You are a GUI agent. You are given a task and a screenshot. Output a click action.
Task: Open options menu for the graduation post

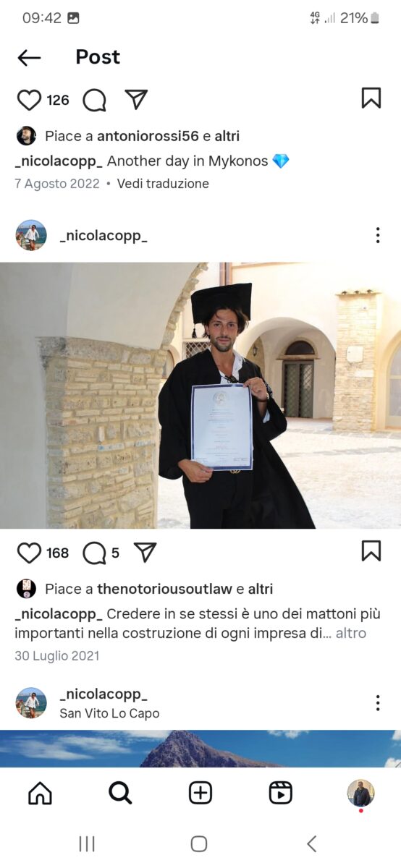pos(378,235)
